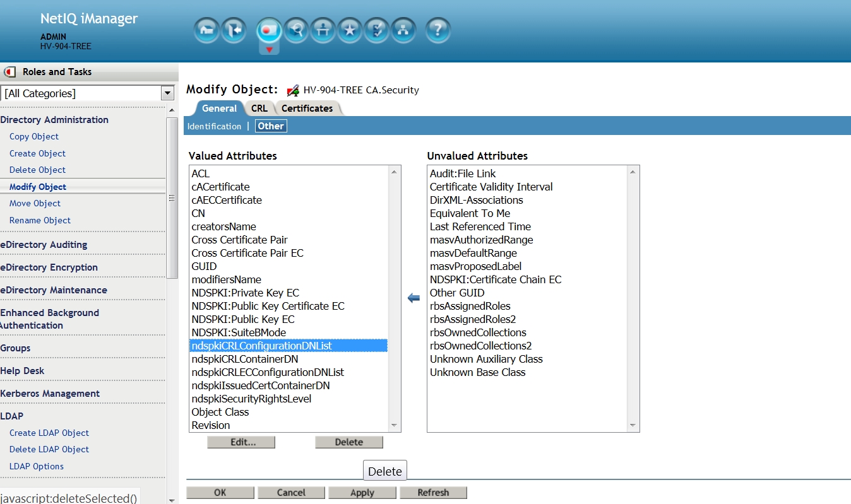Open LDAP Options task
851x504 pixels.
click(37, 466)
